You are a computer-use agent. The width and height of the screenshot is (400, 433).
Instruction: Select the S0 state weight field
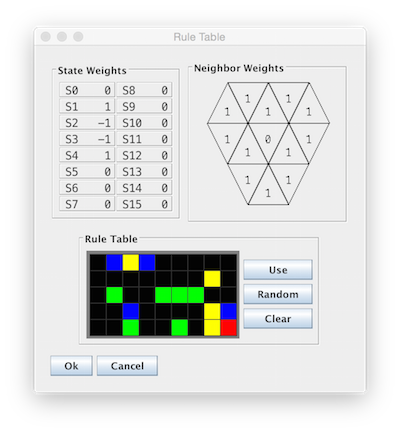tap(87, 90)
